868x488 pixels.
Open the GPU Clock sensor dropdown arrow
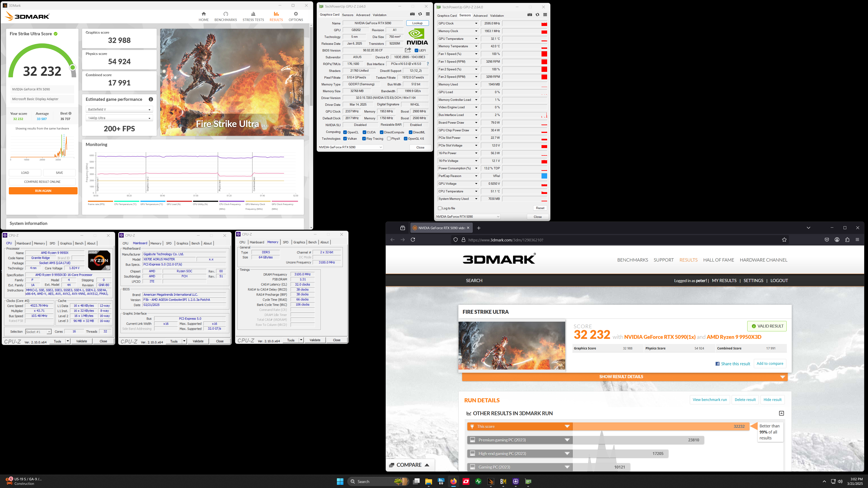(476, 24)
